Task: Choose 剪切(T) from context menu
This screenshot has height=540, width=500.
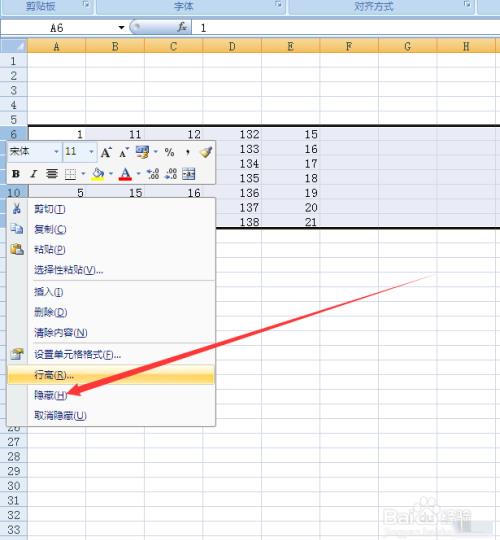Action: point(110,209)
